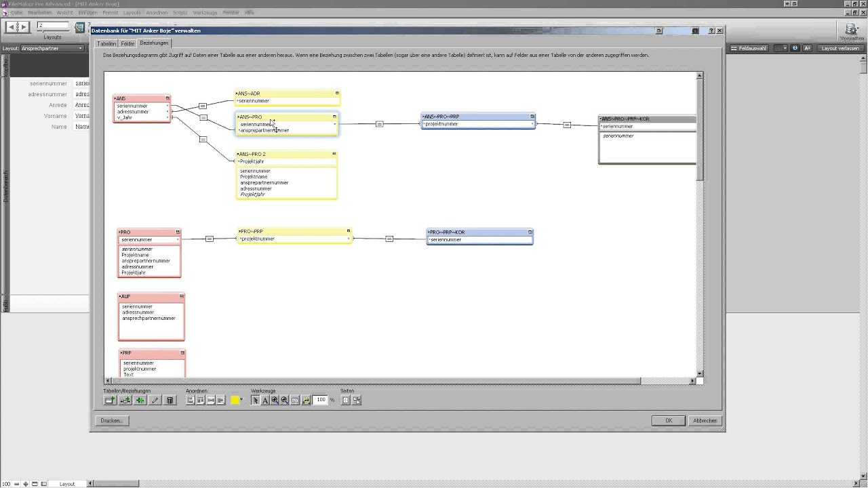Click the second Anordnen arrange icon
Screen dimensions: 868x488
tap(201, 401)
